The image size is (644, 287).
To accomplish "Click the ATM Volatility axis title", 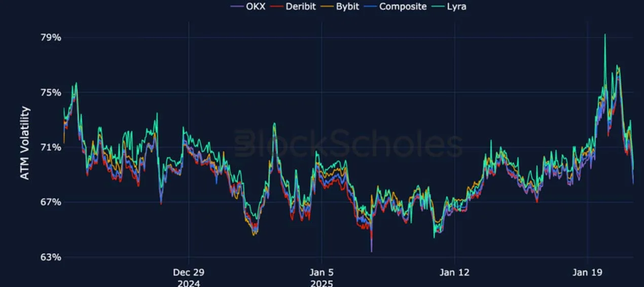I will click(25, 142).
